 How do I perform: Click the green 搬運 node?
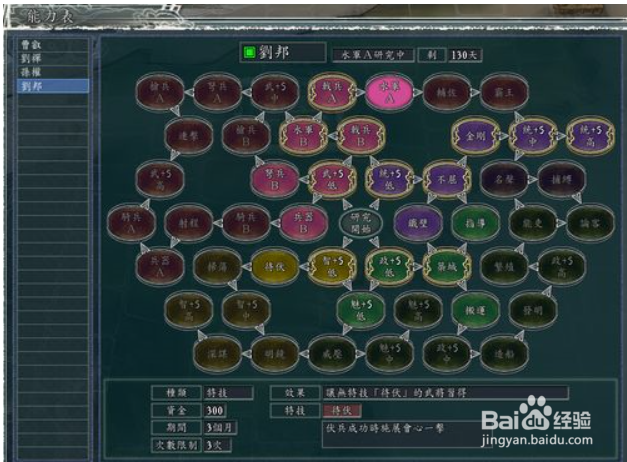(x=475, y=310)
